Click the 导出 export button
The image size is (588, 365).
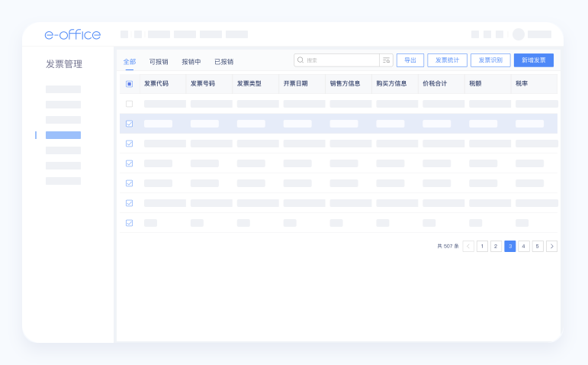tap(410, 60)
